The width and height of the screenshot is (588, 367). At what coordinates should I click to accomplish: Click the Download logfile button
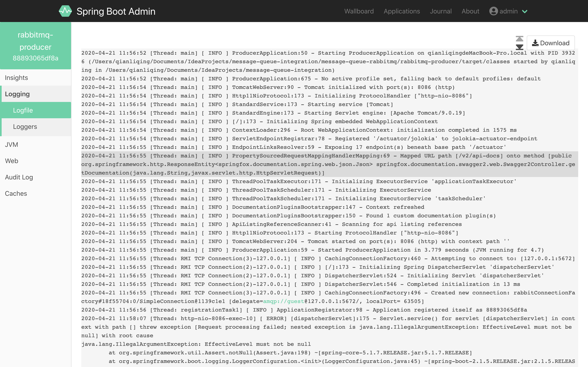550,43
